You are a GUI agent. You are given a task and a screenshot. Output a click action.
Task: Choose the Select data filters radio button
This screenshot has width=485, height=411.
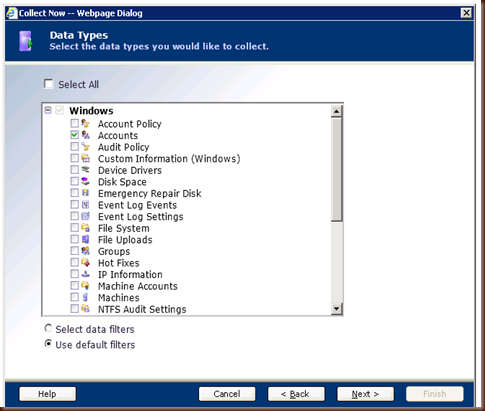[x=48, y=328]
